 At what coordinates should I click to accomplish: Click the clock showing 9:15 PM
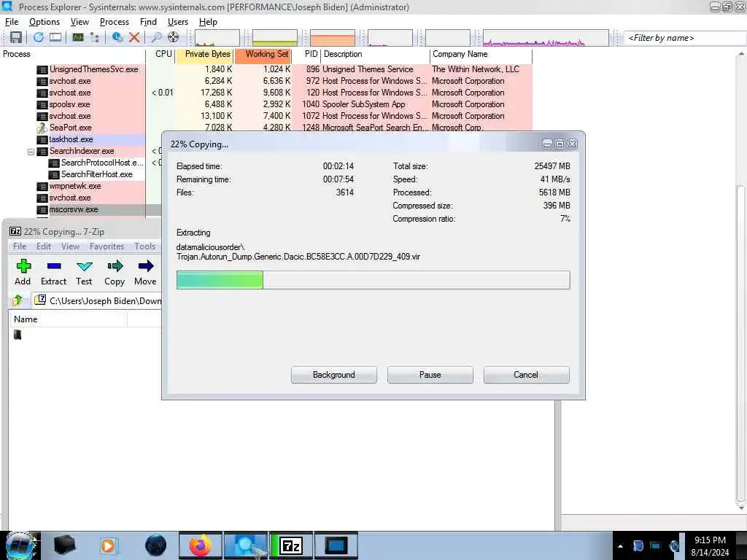[710, 540]
